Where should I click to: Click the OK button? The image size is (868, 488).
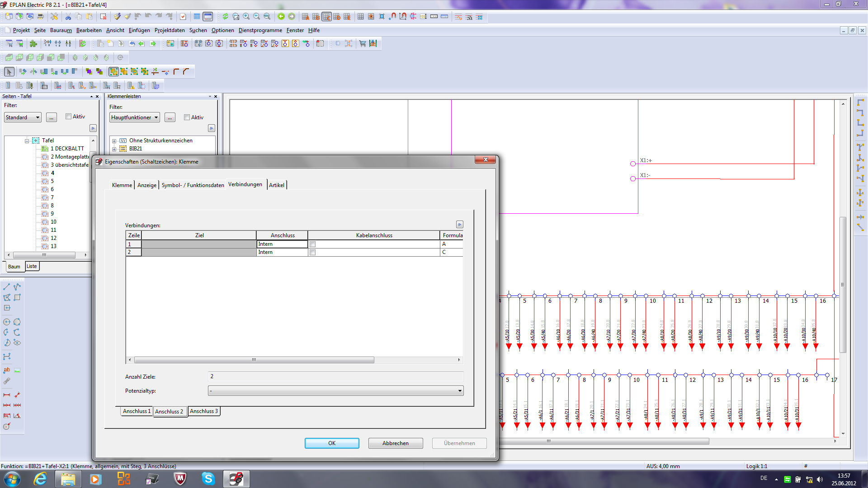[332, 443]
